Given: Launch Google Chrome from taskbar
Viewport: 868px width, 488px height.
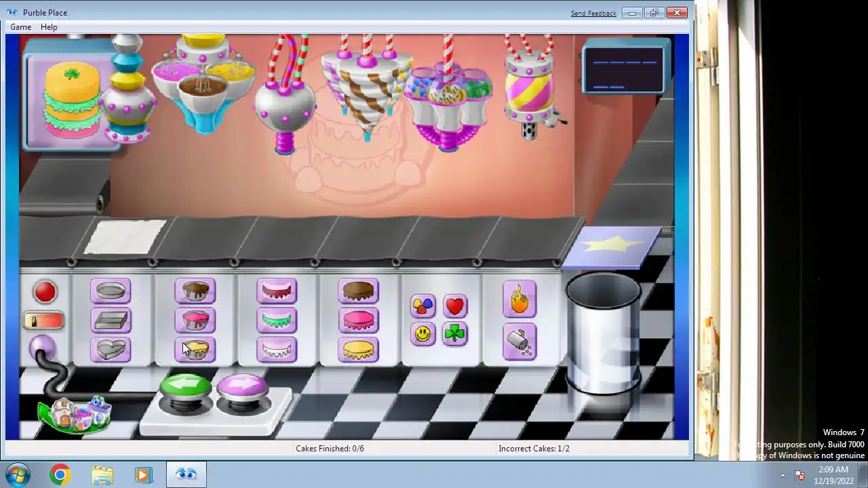Looking at the screenshot, I should coord(60,474).
